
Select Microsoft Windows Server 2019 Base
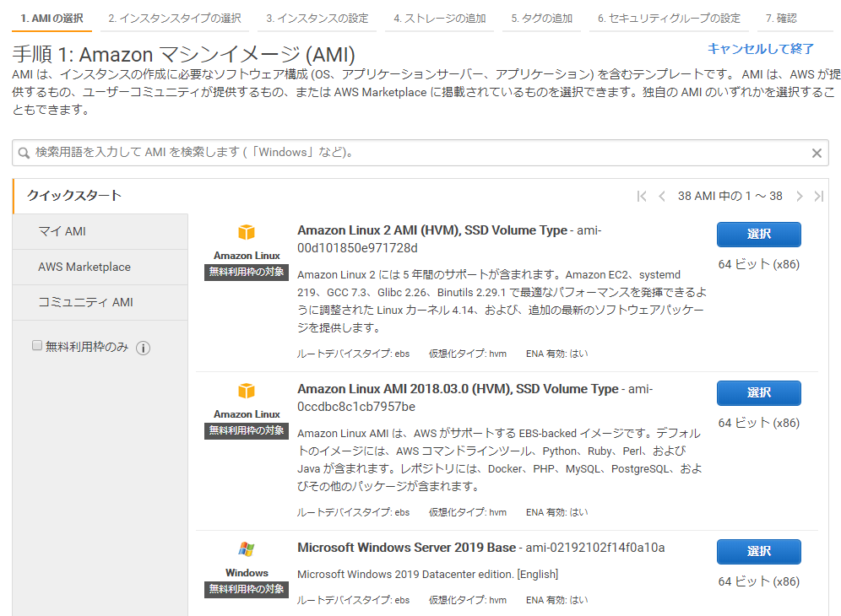pyautogui.click(x=759, y=552)
